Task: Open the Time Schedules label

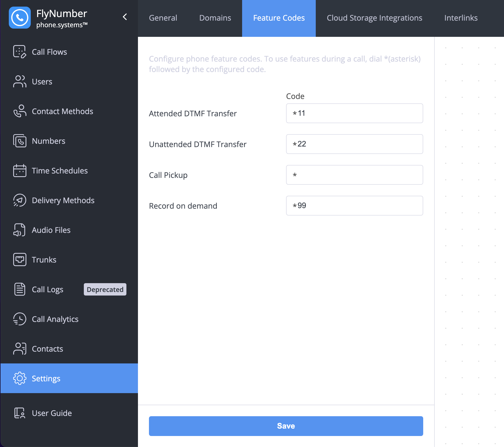Action: pos(60,171)
